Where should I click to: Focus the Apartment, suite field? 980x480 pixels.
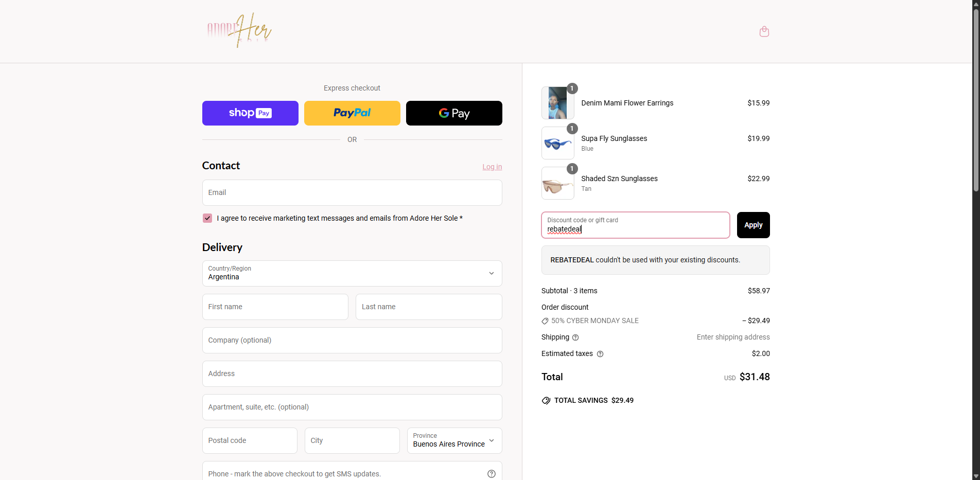tap(352, 407)
